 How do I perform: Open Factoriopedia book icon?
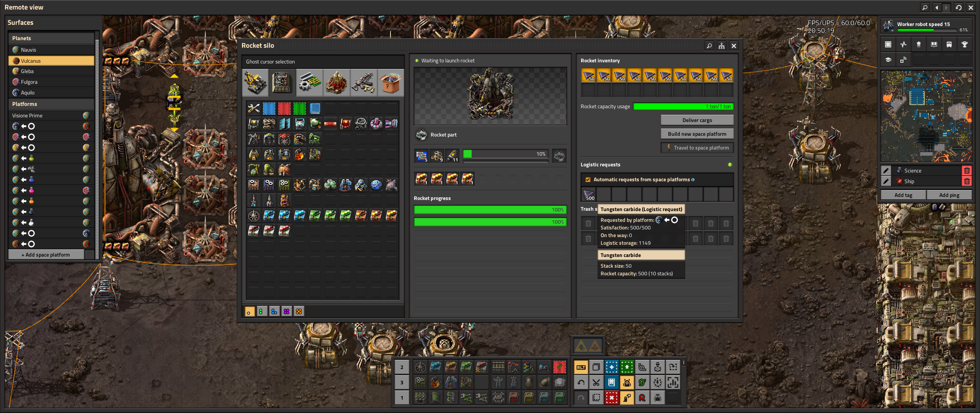tap(934, 44)
